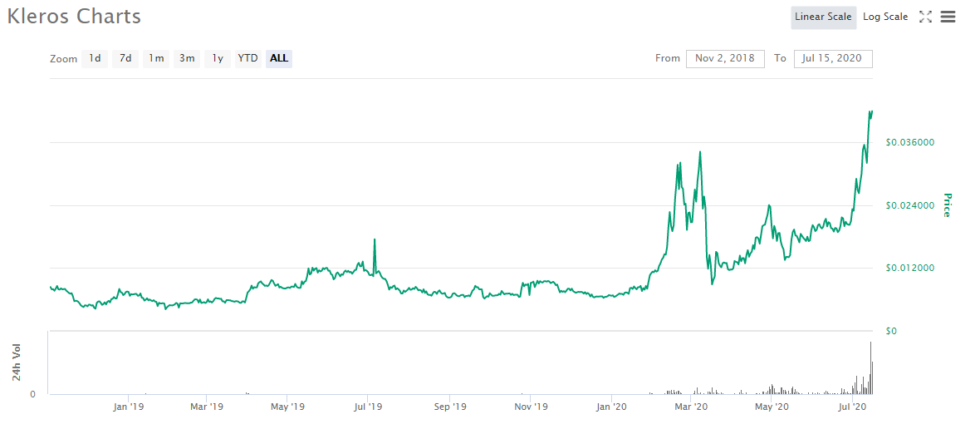Screen dimensions: 980x424
Task: Switch to Linear Scale
Action: click(x=823, y=17)
